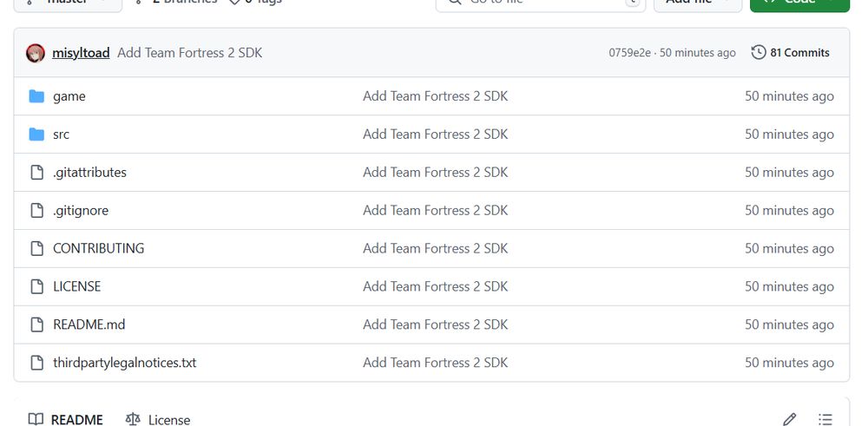Click the file icon beside README.md

(x=36, y=324)
